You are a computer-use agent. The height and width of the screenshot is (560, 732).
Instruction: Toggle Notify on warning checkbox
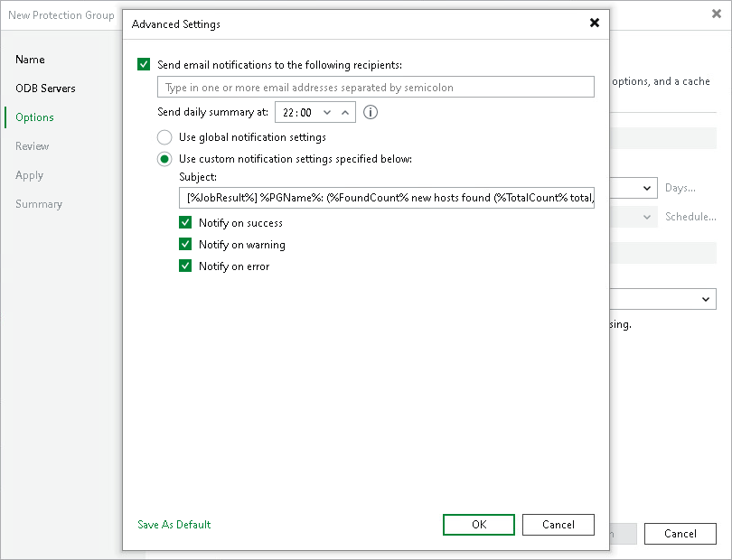pyautogui.click(x=185, y=244)
